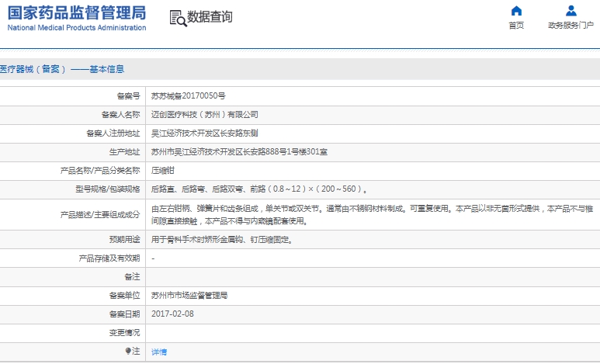Select the 苏苏械备20170050号 value
This screenshot has width=600, height=364.
click(x=189, y=95)
